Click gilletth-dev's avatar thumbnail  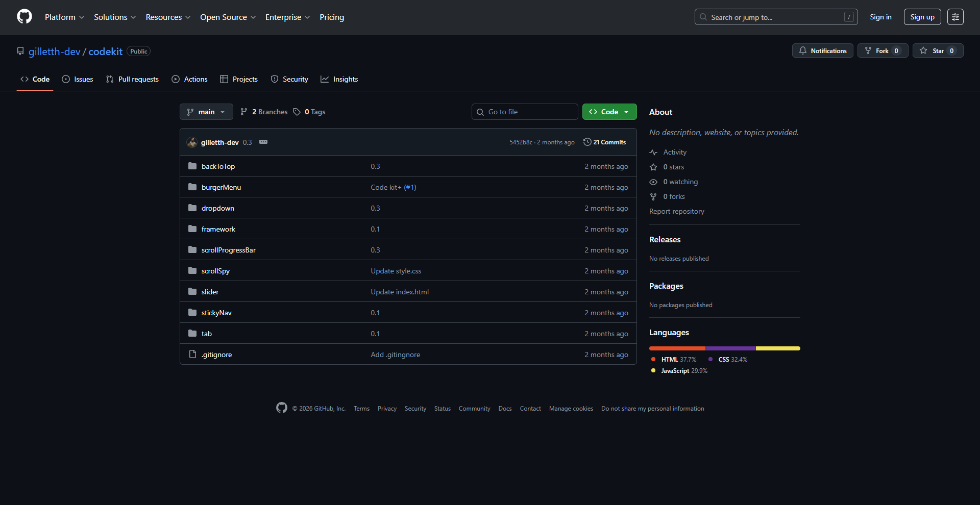(192, 142)
